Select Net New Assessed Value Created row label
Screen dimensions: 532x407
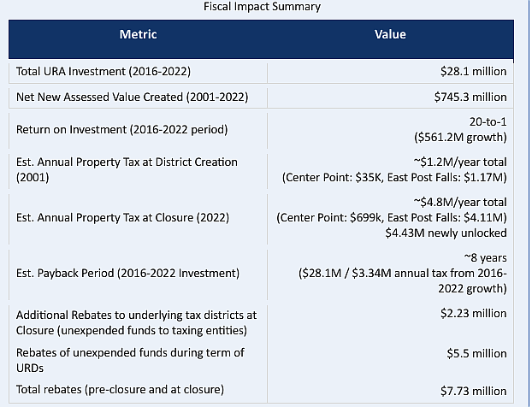click(133, 97)
